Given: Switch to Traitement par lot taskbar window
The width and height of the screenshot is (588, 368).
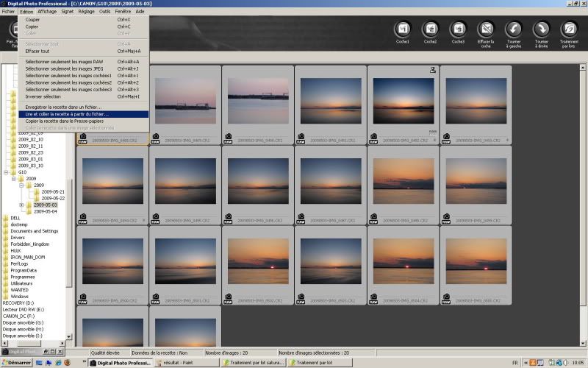Looking at the screenshot, I should pyautogui.click(x=320, y=363).
